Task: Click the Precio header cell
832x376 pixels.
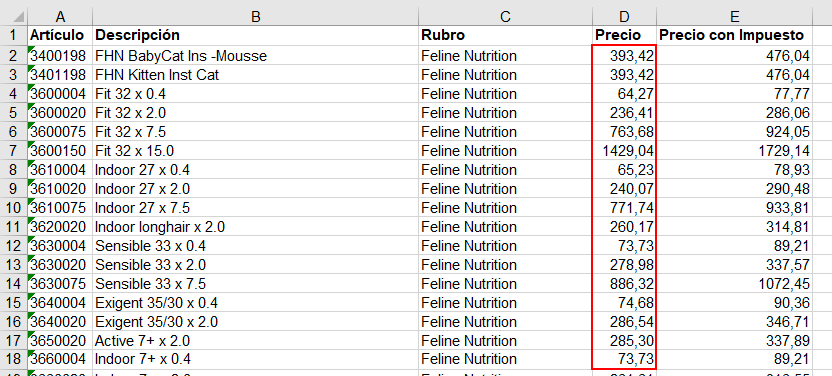Action: [x=624, y=36]
